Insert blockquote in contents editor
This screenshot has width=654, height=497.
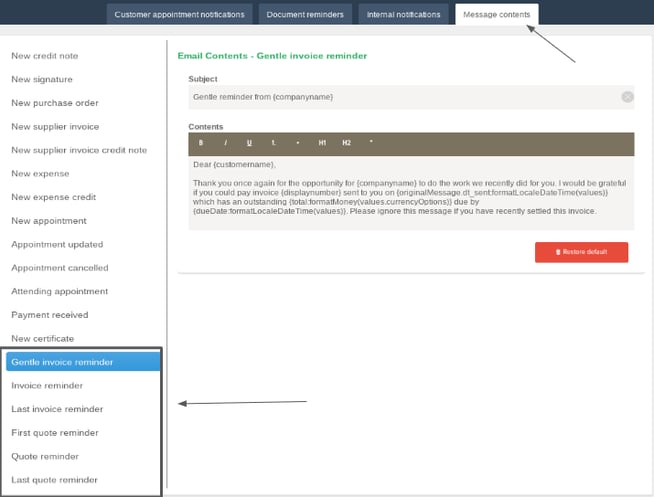click(371, 142)
